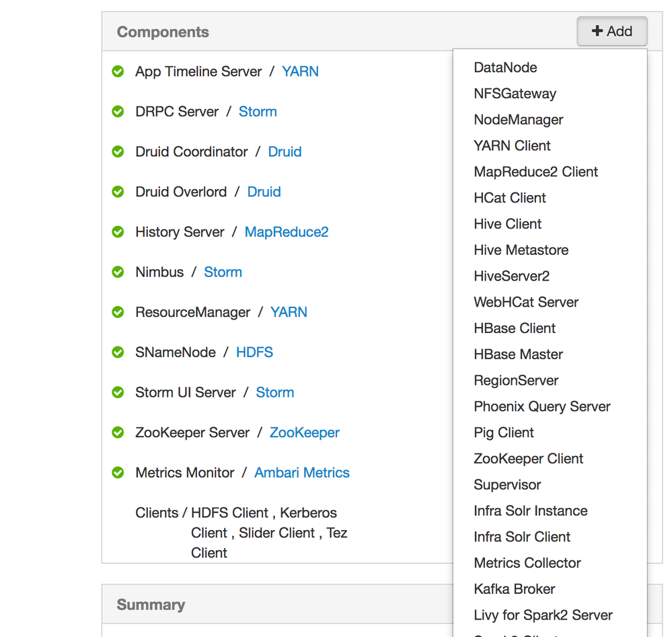Choose Hive Metastore in the dropdown list
The image size is (672, 637).
[x=521, y=250]
